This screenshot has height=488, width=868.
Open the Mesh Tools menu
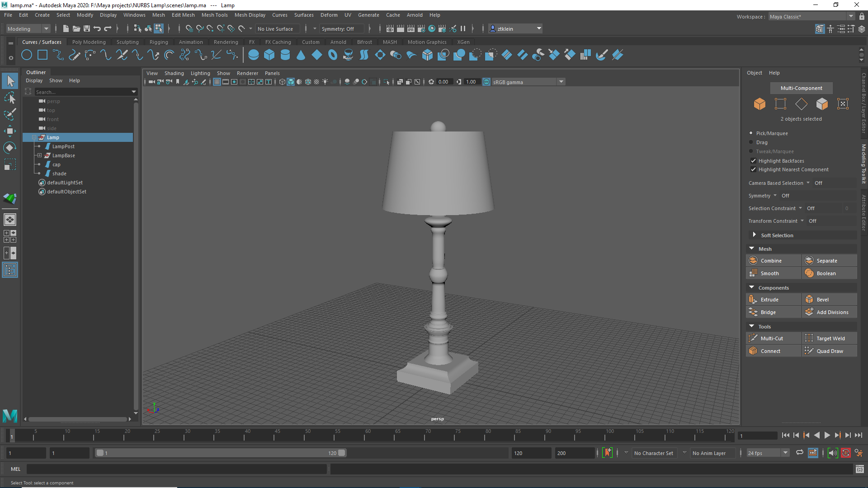click(x=214, y=15)
